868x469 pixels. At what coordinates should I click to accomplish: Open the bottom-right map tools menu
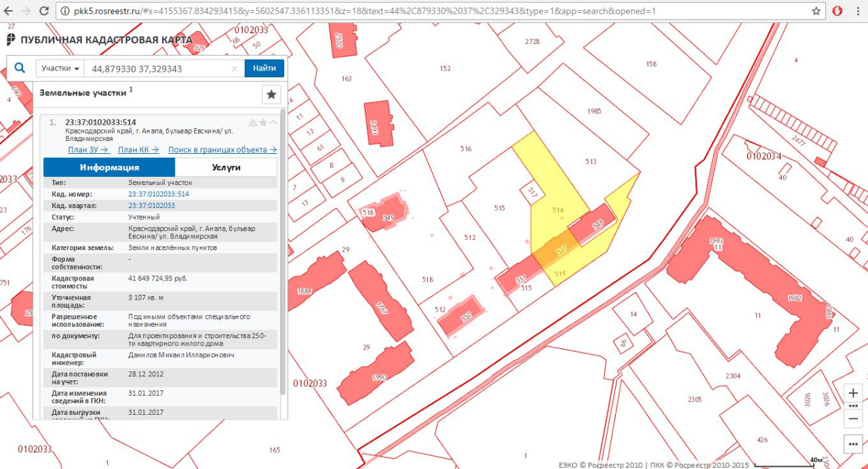(853, 444)
